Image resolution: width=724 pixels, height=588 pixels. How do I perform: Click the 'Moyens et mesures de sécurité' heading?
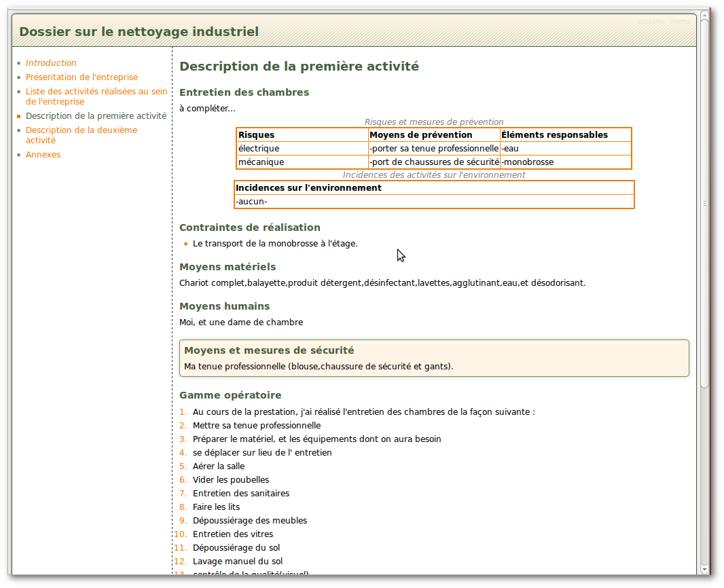pyautogui.click(x=269, y=350)
